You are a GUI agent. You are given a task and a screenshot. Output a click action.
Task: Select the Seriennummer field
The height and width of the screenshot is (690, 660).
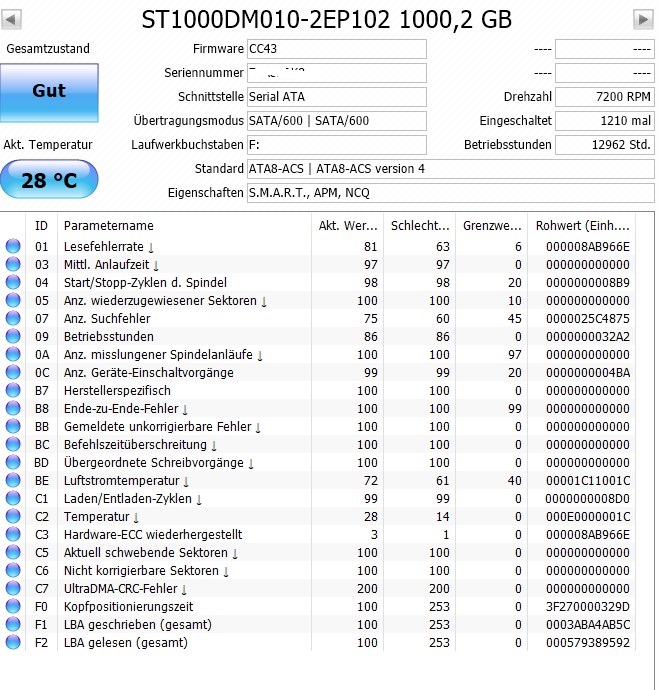coord(337,73)
